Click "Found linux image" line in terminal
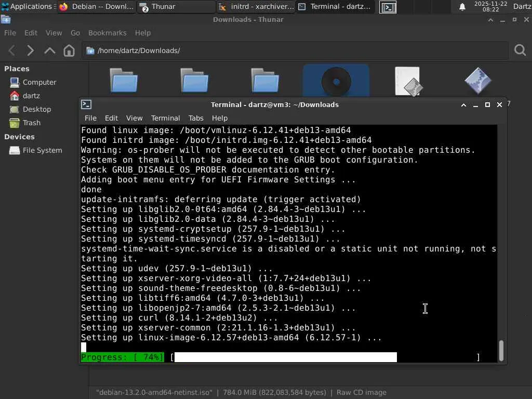532x399 pixels. (216, 130)
